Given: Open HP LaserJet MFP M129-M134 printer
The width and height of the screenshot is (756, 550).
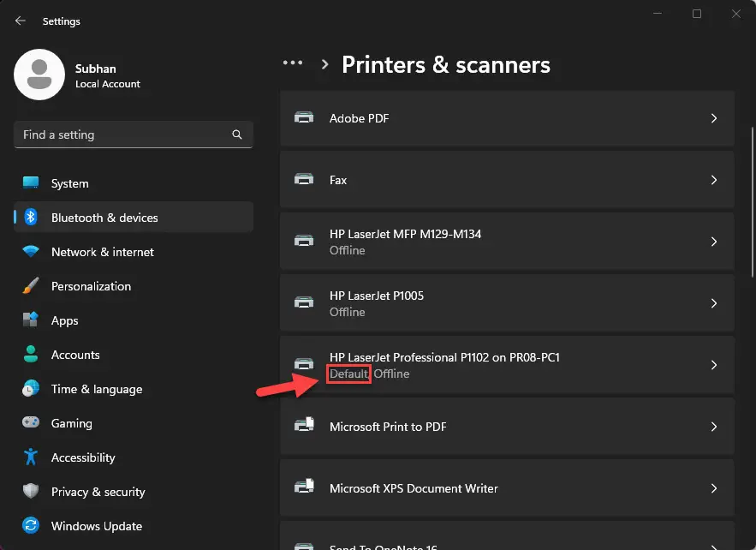Looking at the screenshot, I should coord(507,242).
